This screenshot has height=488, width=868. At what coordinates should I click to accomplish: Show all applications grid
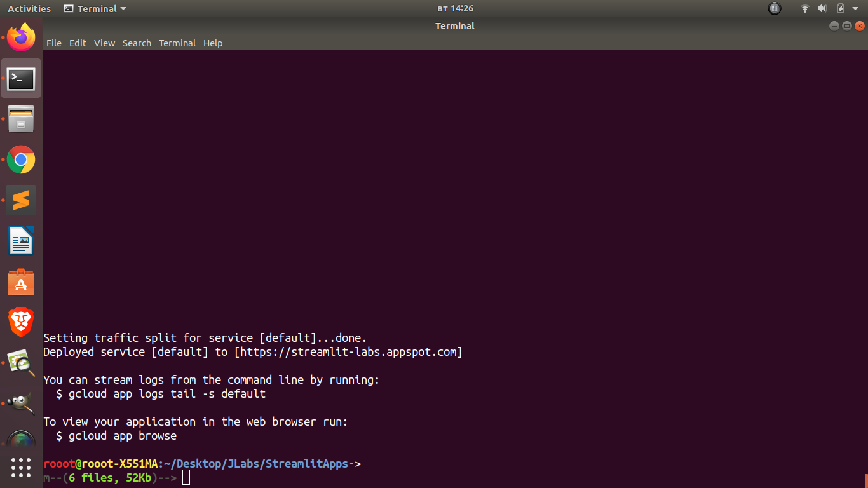[21, 467]
